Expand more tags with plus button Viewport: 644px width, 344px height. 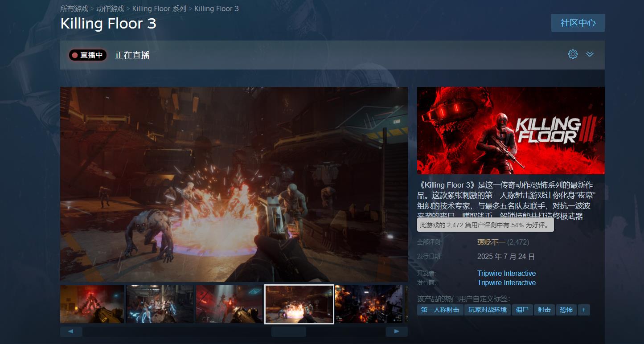(584, 310)
